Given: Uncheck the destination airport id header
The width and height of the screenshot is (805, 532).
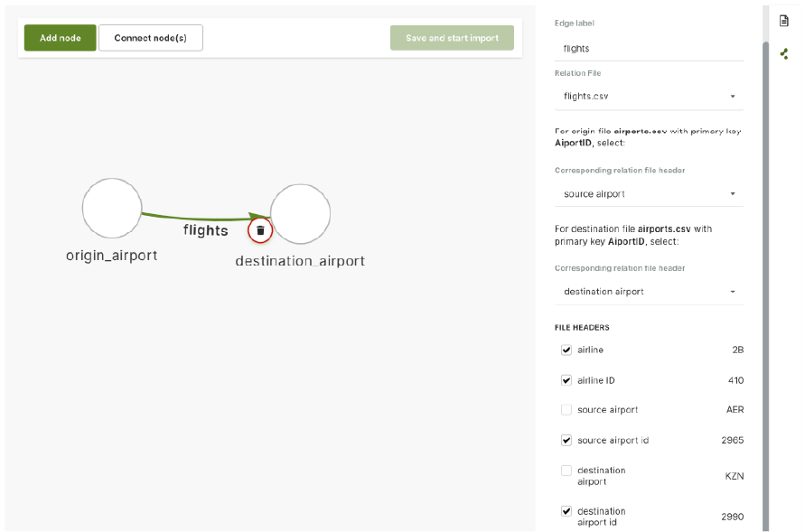Looking at the screenshot, I should tap(566, 511).
